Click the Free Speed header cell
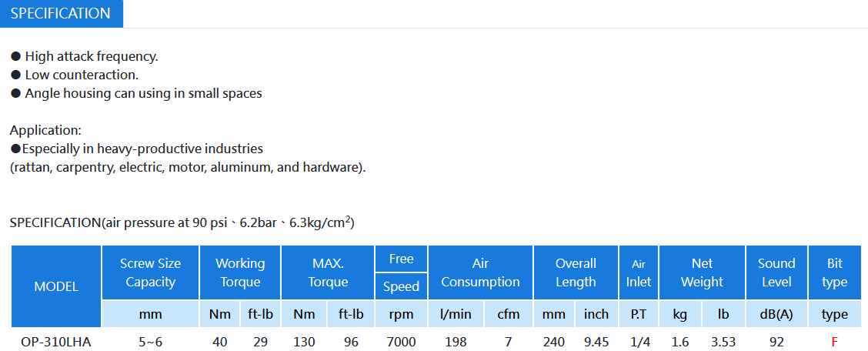 402,272
